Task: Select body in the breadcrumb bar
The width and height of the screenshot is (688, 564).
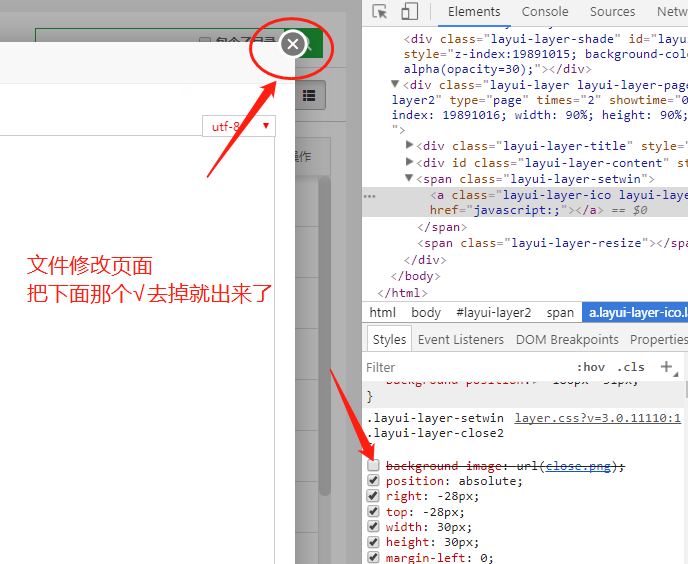Action: coord(426,313)
